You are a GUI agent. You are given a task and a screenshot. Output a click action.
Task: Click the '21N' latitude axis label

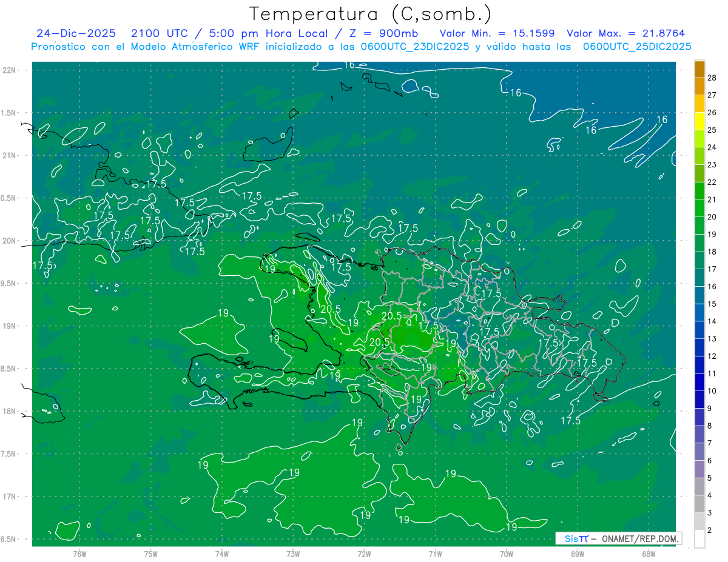9,156
